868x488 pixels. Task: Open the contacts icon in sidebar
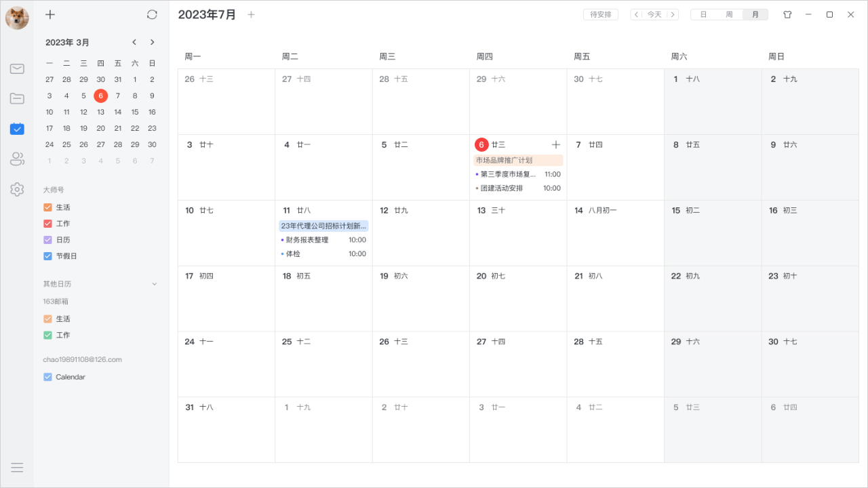point(17,159)
